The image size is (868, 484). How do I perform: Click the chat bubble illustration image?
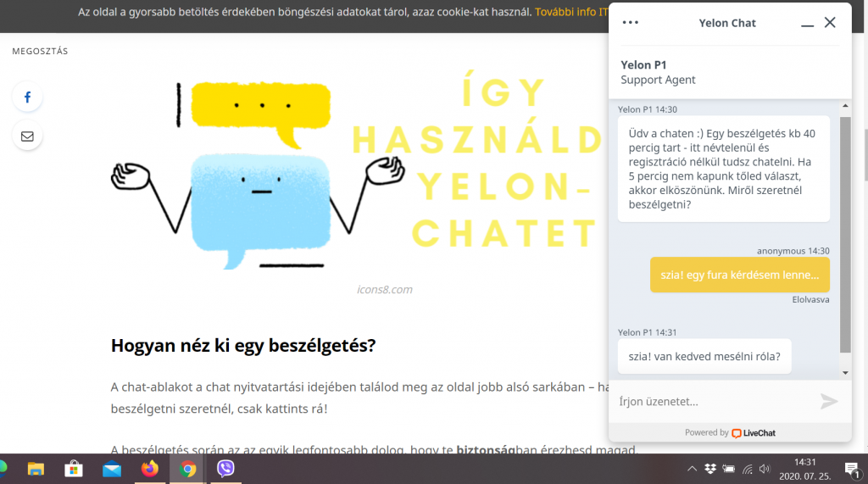(259, 175)
